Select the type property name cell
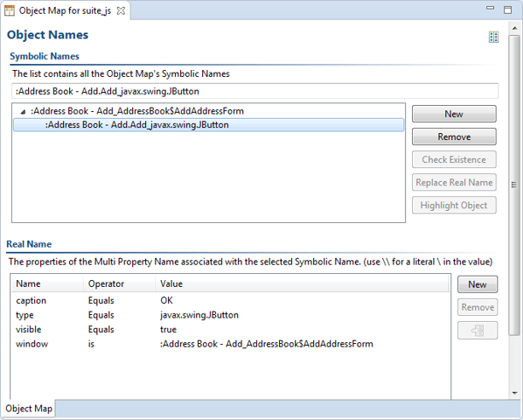This screenshot has height=420, width=523. [24, 315]
